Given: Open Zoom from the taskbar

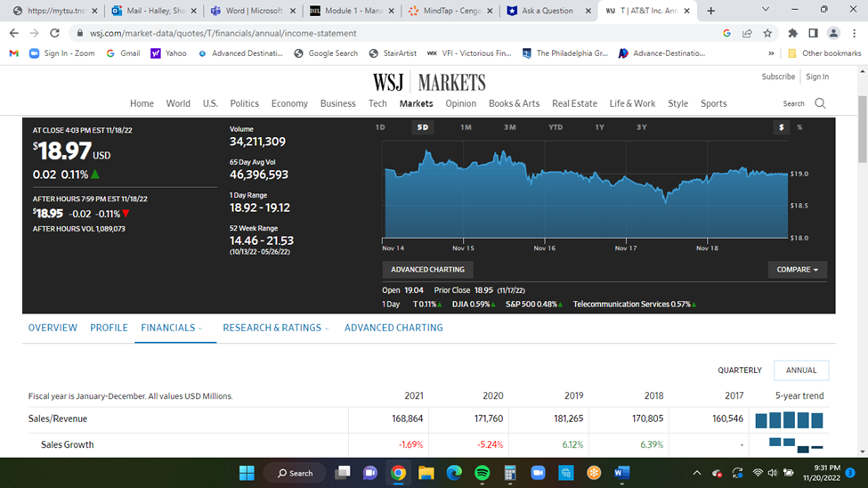Looking at the screenshot, I should click(x=538, y=473).
